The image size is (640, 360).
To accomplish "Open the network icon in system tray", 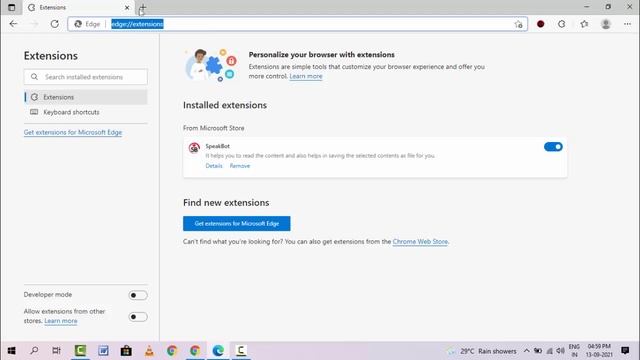I will [x=549, y=351].
